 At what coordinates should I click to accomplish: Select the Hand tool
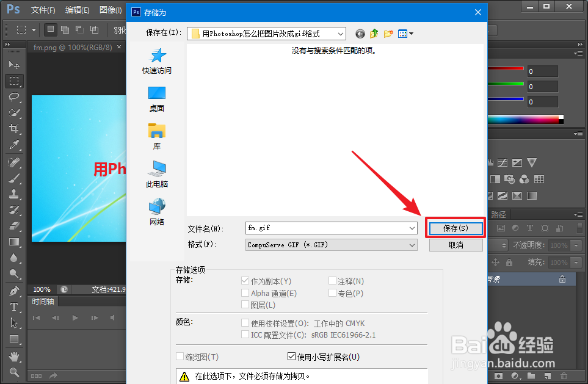coord(14,357)
